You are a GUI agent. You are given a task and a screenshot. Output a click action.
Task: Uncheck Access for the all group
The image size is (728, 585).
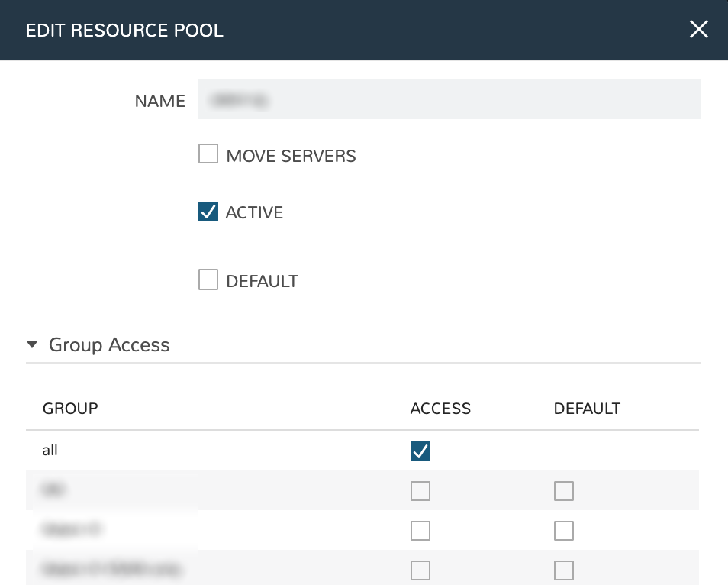tap(420, 451)
